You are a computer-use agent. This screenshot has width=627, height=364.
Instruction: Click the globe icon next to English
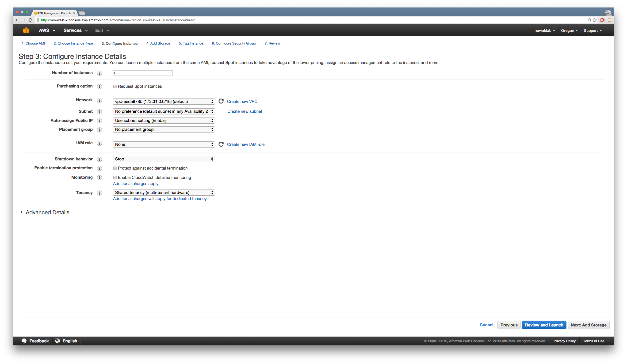click(57, 341)
